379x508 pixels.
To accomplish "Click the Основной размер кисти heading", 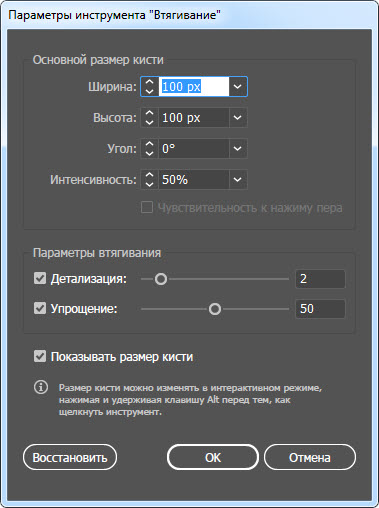I will point(98,60).
